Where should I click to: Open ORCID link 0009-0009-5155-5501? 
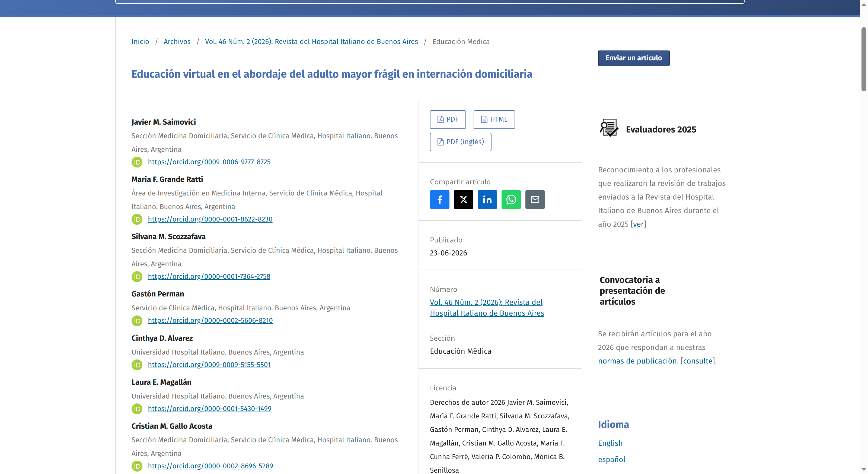pos(209,365)
